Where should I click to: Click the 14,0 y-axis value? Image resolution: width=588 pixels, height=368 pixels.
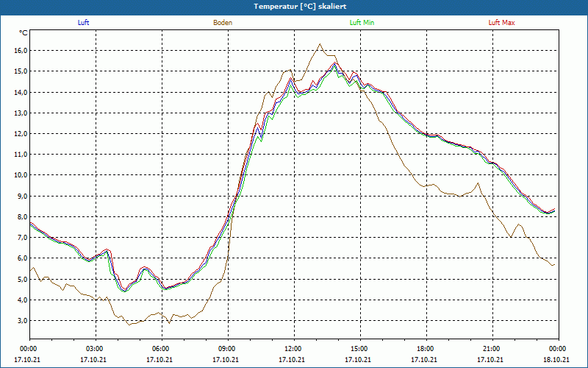pyautogui.click(x=21, y=93)
